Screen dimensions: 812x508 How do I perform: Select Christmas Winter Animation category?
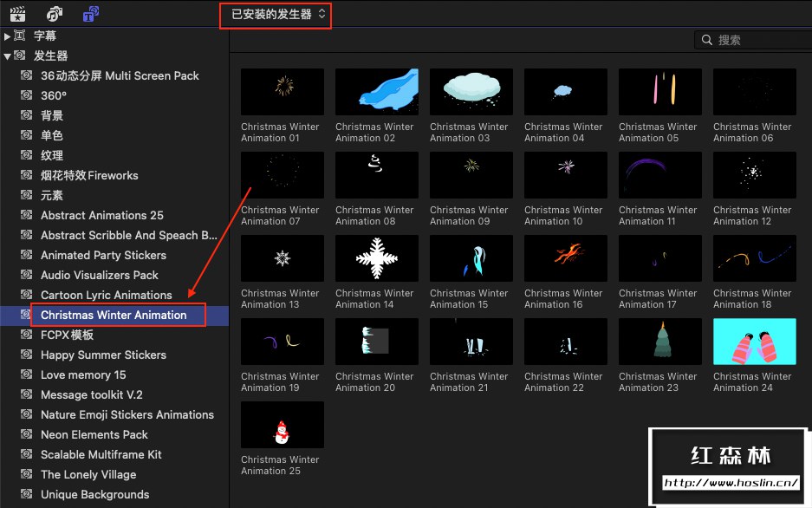(x=114, y=315)
